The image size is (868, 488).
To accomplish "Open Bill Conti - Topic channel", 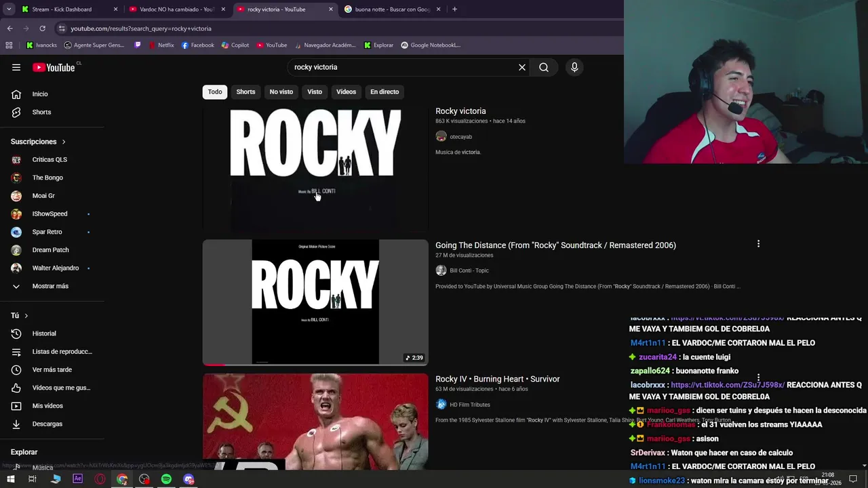I will click(x=469, y=270).
